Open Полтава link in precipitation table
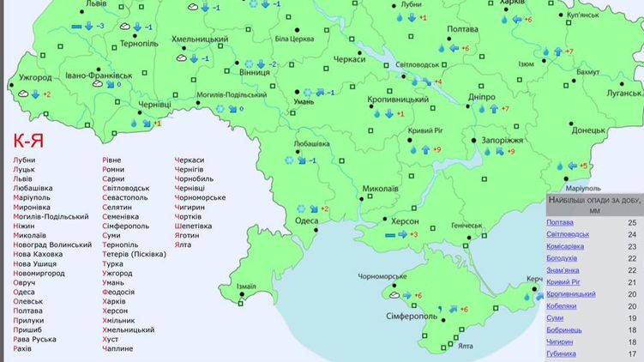Image resolution: width=644 pixels, height=362 pixels. click(x=560, y=222)
